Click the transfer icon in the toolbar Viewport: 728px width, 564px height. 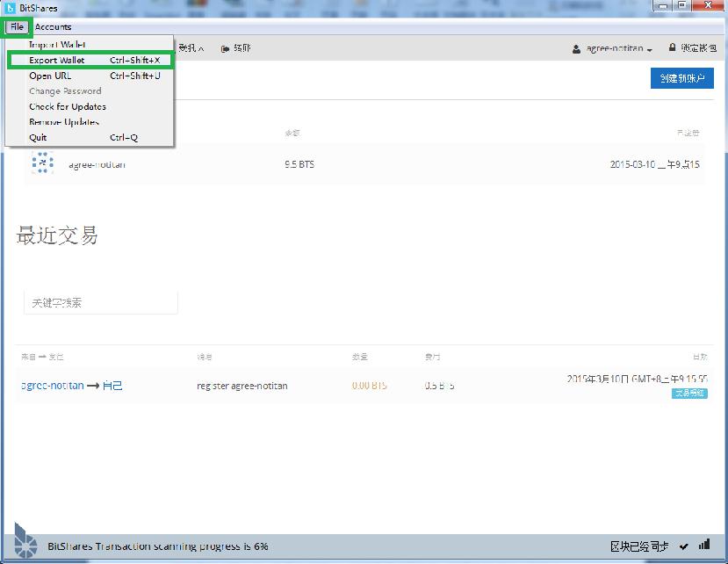225,48
